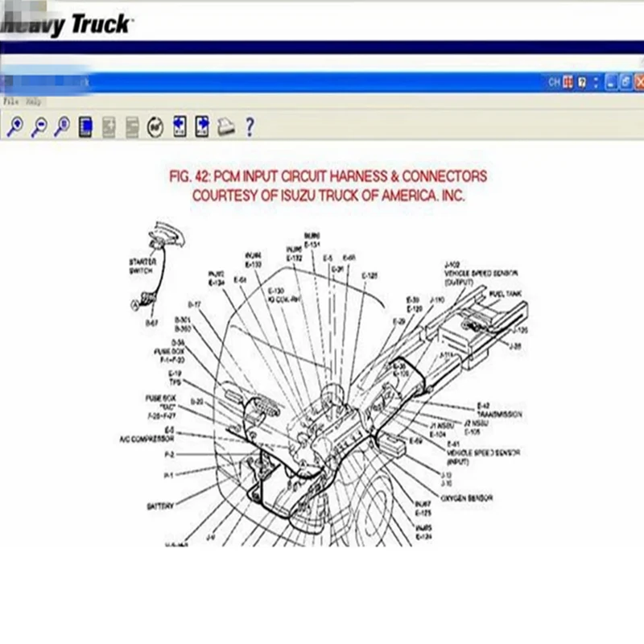Zoom in with the plus magnifier icon

click(x=15, y=126)
